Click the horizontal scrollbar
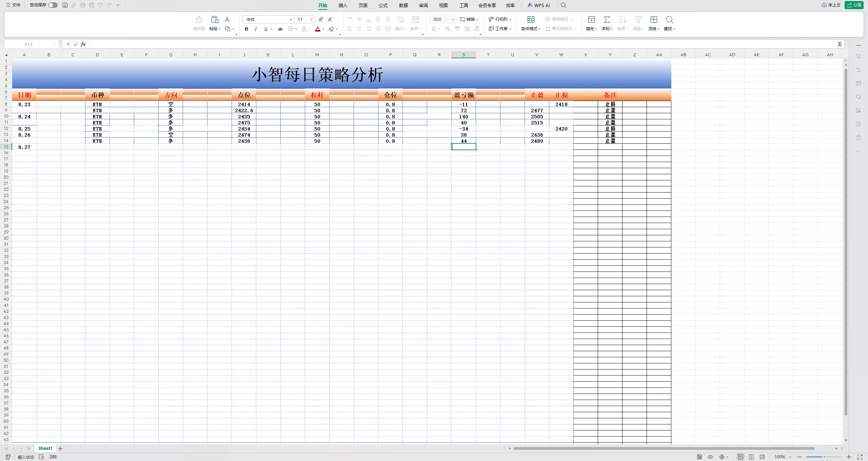This screenshot has height=461, width=868. pos(664,448)
